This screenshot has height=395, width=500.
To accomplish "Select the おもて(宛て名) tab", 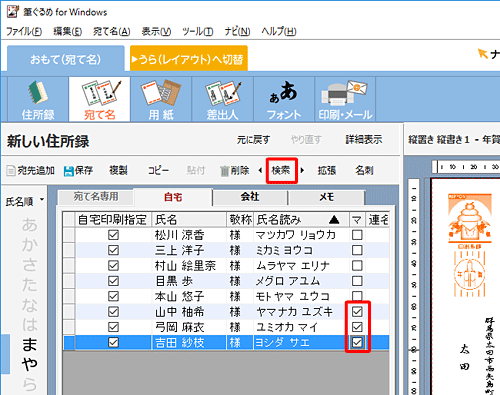I will point(66,59).
